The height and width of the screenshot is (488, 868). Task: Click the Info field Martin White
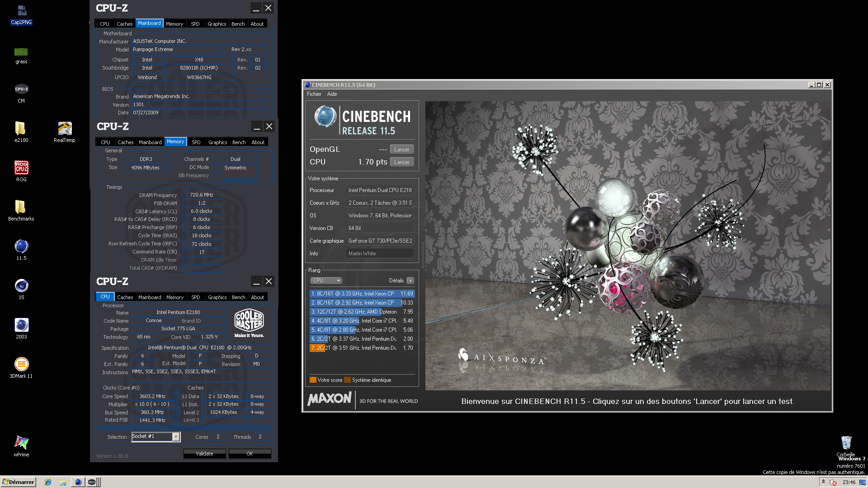[380, 253]
